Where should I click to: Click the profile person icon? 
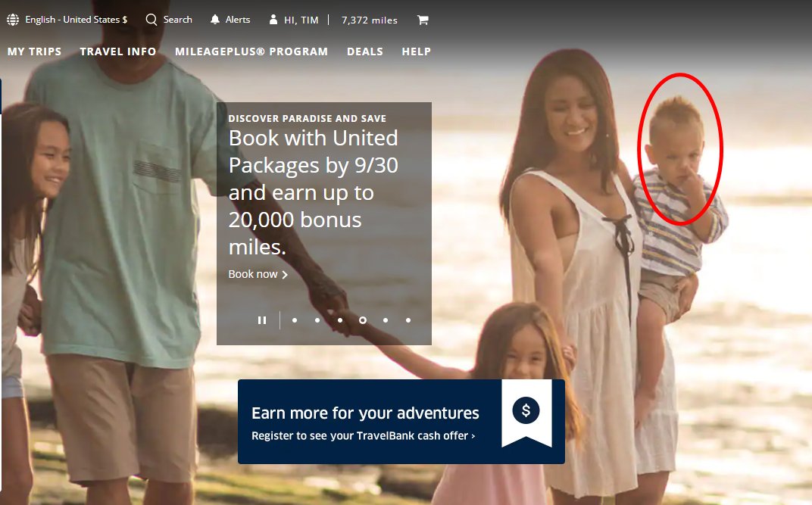tap(273, 20)
